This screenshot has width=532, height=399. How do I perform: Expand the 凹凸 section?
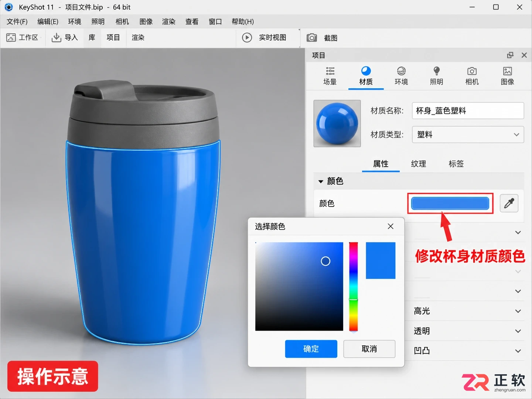[x=518, y=351]
